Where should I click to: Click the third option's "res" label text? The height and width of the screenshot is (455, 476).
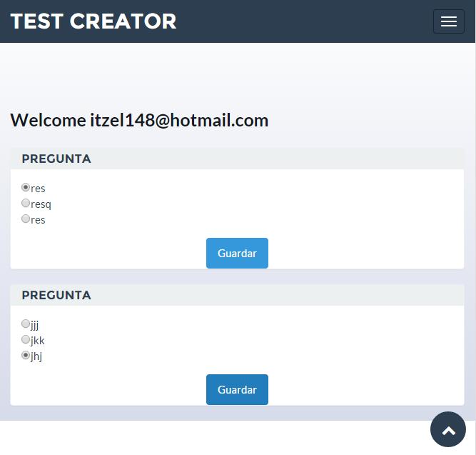[x=39, y=220]
